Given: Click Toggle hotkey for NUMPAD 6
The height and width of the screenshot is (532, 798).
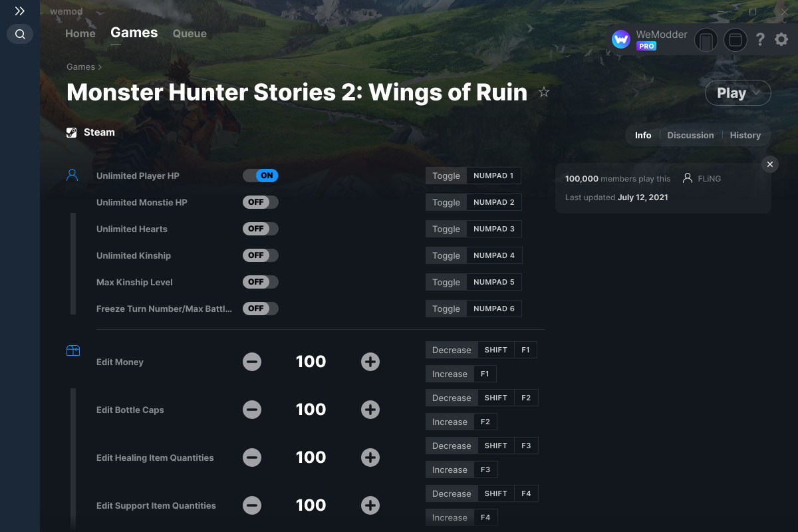Looking at the screenshot, I should 473,309.
